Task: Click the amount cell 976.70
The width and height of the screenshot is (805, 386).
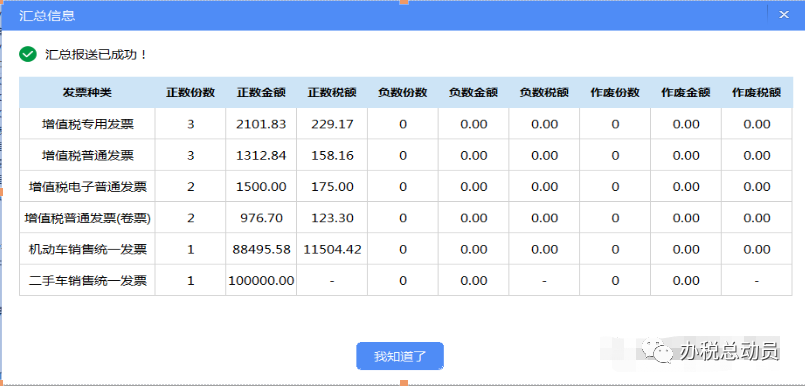Action: pos(261,218)
